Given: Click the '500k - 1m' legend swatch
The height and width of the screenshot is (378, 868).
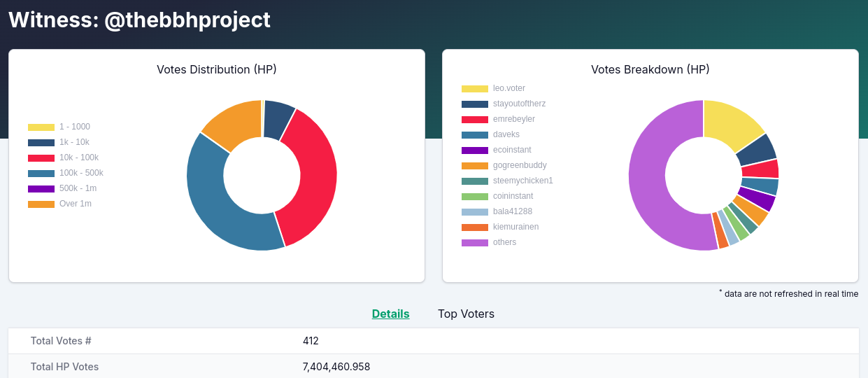Looking at the screenshot, I should (41, 189).
